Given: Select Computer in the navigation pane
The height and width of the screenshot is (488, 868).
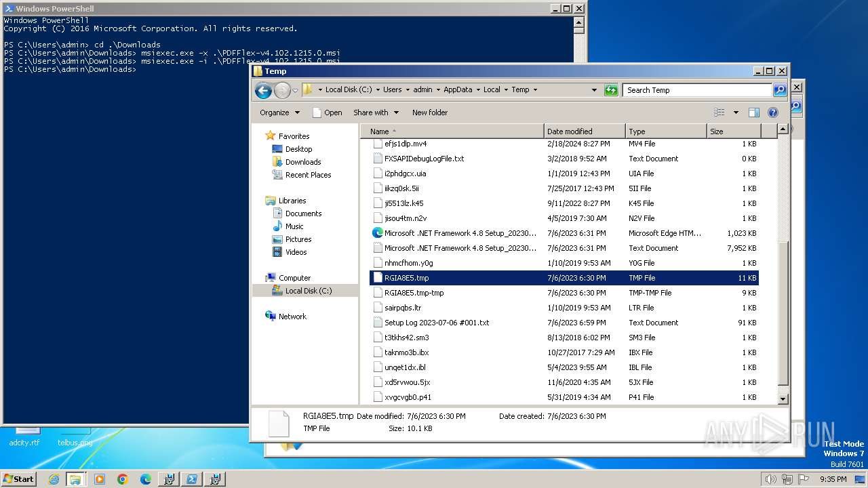Looking at the screenshot, I should (294, 278).
